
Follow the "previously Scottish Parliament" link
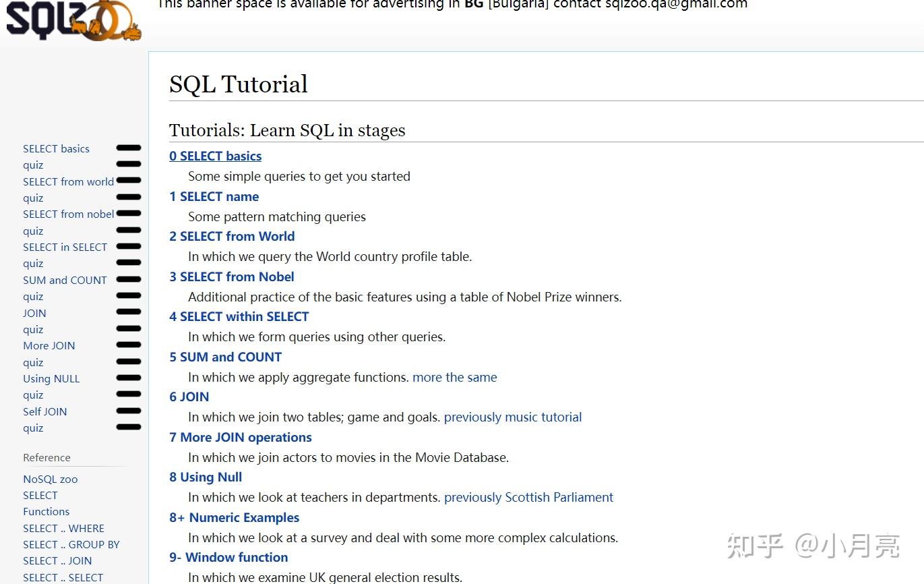tap(528, 498)
